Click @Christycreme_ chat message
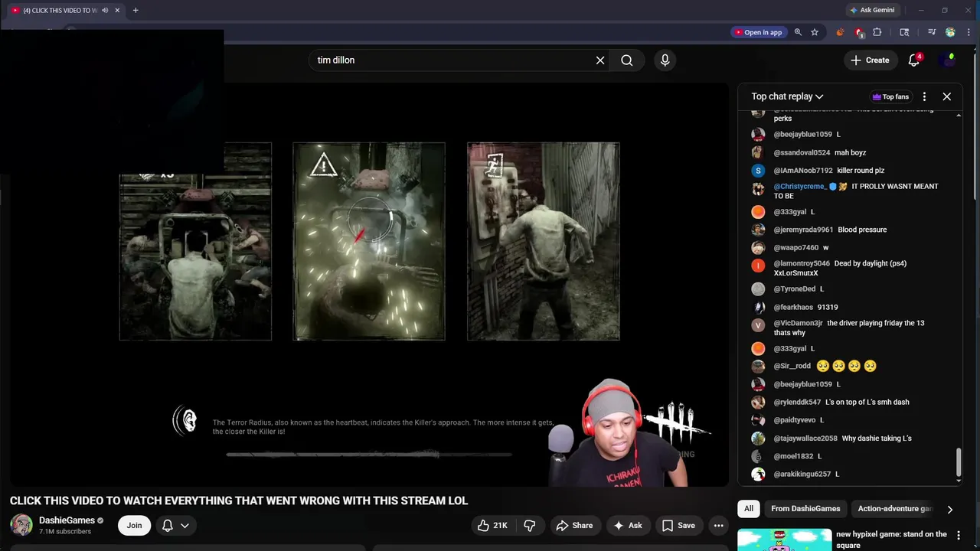 coord(850,191)
